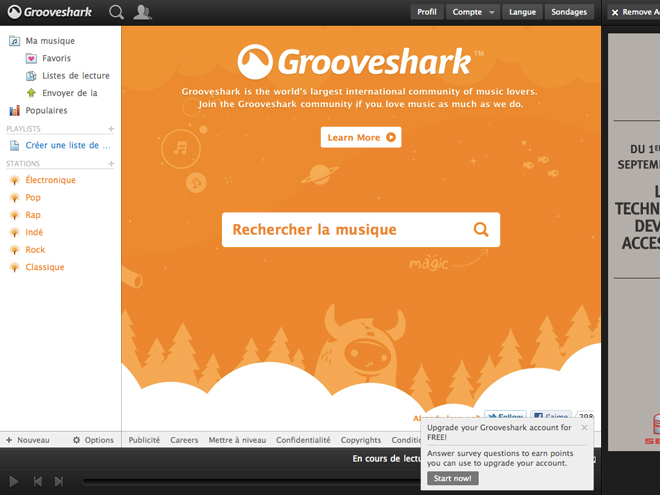Select Envoyer de la in sidebar
660x495 pixels.
[x=70, y=93]
